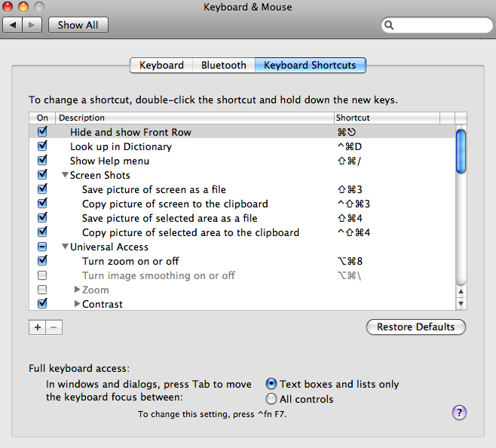Select Copy picture of screen to the clipboard
The height and width of the screenshot is (448, 496).
(x=175, y=204)
